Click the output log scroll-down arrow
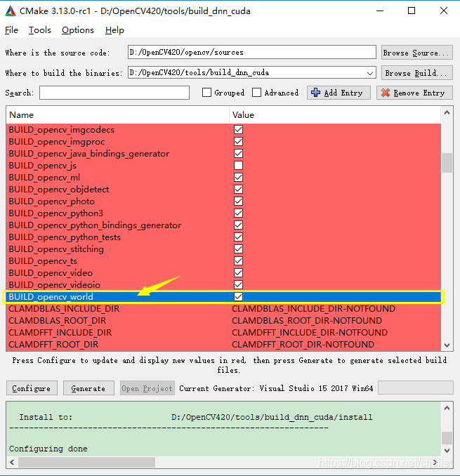Image resolution: width=460 pixels, height=476 pixels. (447, 451)
